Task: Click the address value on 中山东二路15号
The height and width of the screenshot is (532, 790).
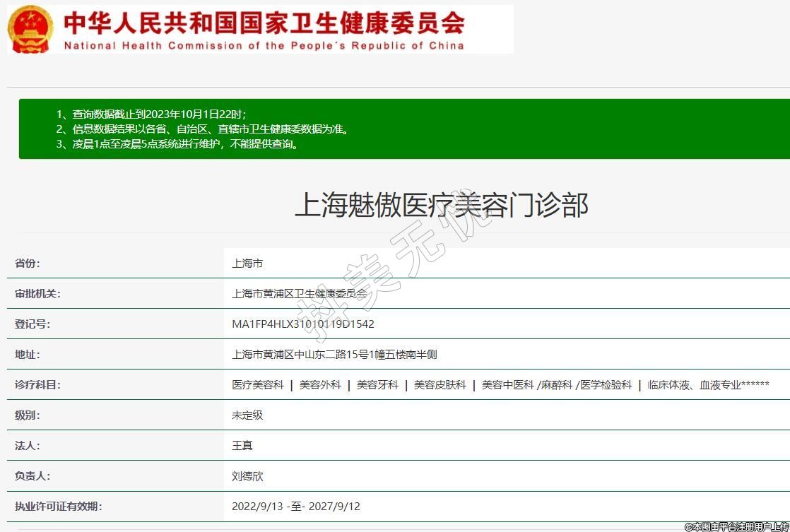Action: click(334, 355)
